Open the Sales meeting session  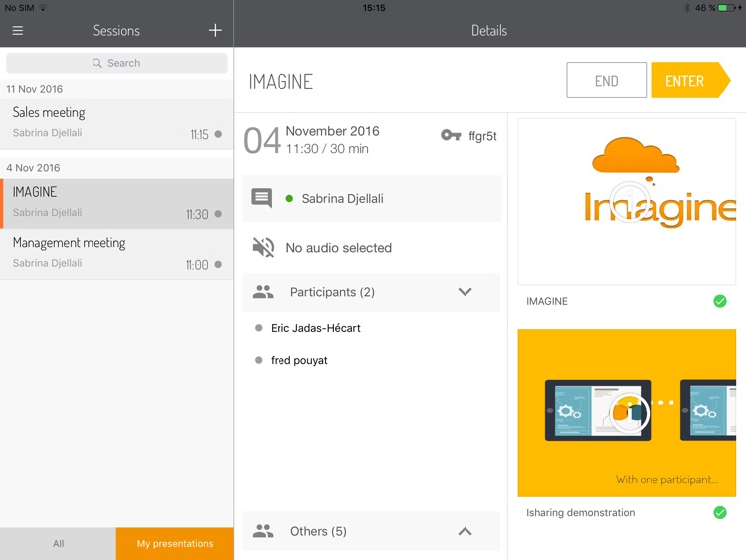[x=116, y=123]
